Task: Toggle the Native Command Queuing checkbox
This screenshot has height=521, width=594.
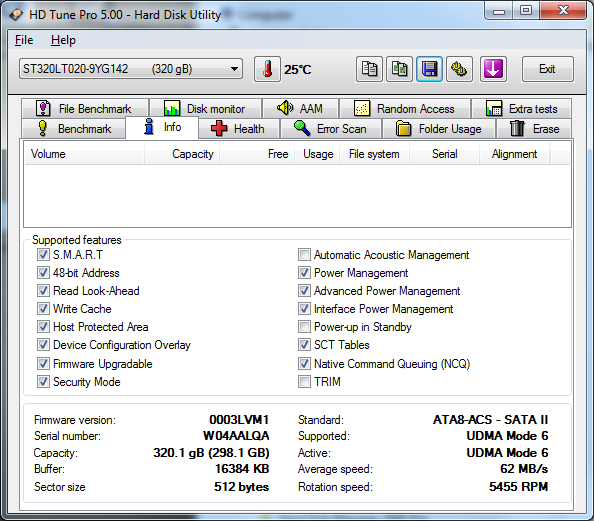Action: (x=304, y=363)
